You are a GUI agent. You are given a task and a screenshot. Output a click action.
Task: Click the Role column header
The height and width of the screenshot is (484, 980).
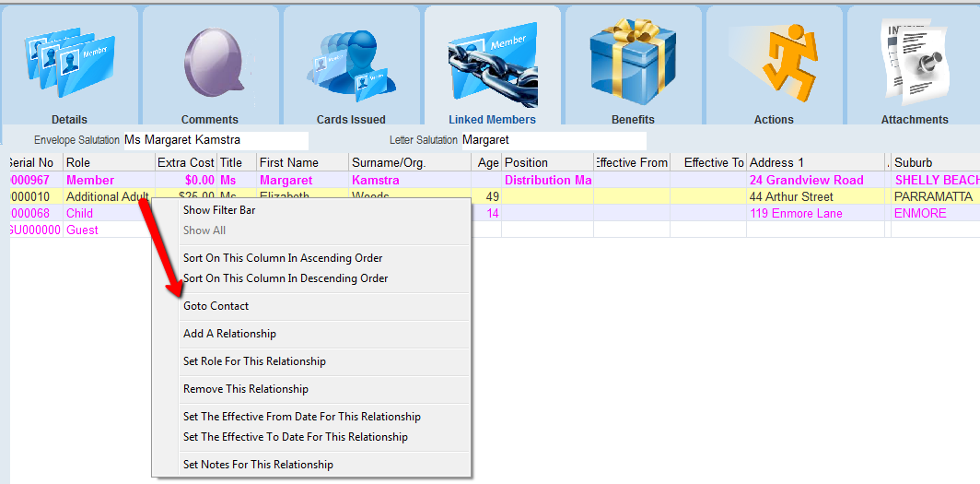(x=110, y=162)
